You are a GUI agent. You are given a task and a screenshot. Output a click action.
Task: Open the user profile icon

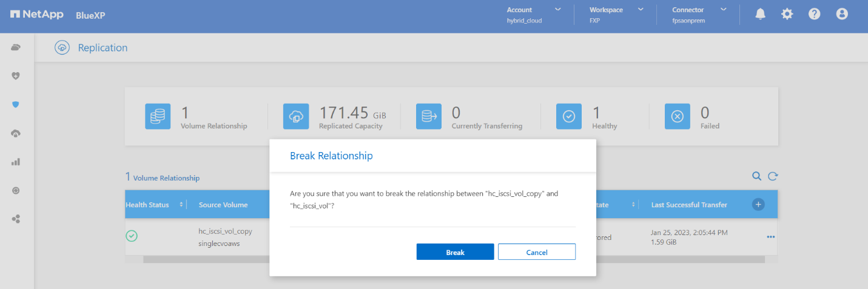[841, 14]
